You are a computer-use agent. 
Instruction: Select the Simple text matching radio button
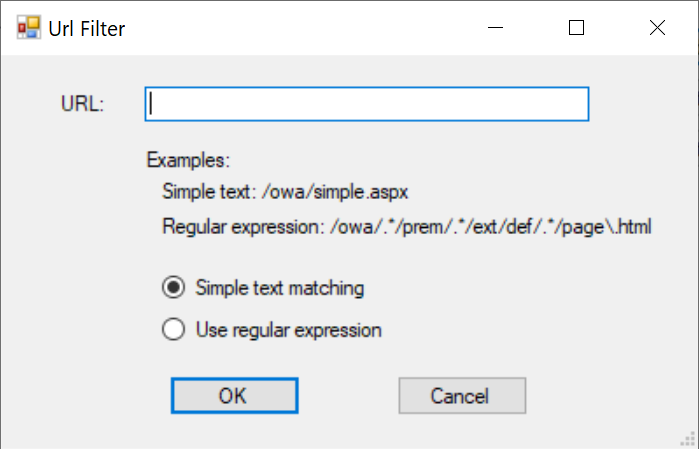[173, 288]
